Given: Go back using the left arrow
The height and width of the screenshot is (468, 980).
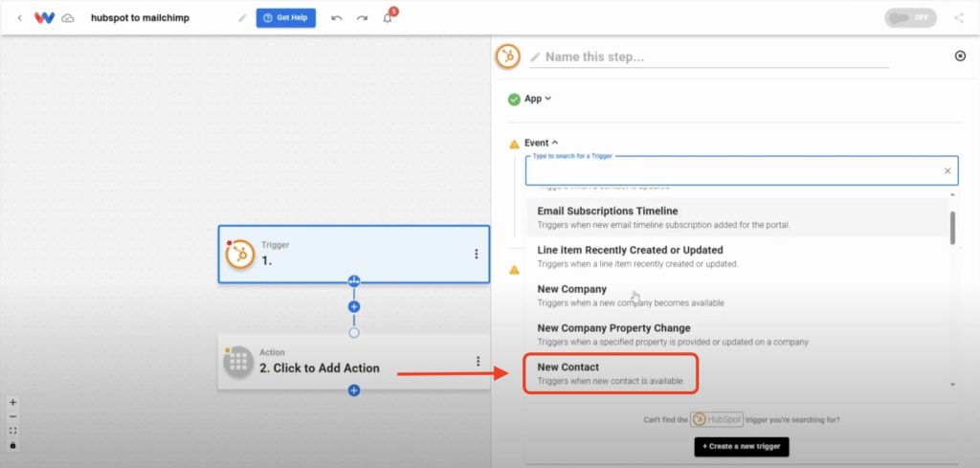Looking at the screenshot, I should pos(19,18).
